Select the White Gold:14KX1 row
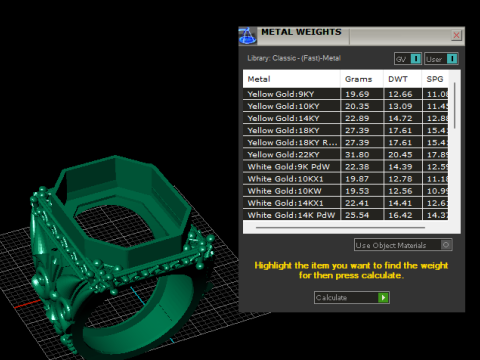 coord(345,203)
